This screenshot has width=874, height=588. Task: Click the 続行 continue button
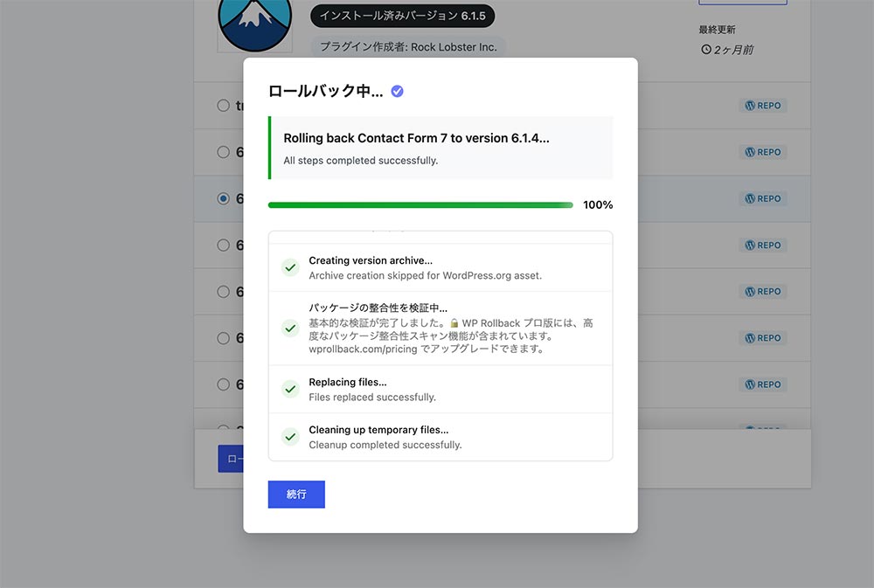coord(296,495)
